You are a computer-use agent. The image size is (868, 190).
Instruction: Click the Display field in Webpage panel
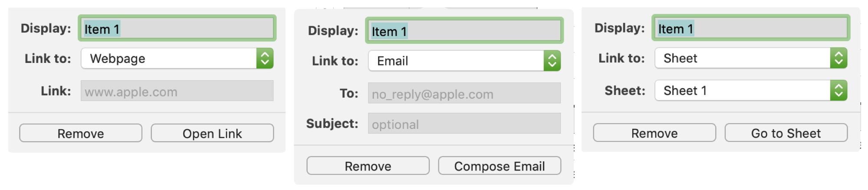(177, 28)
